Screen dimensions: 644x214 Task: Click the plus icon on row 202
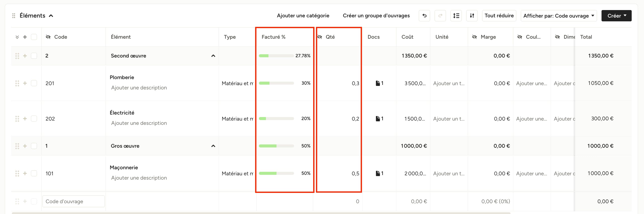(x=25, y=119)
